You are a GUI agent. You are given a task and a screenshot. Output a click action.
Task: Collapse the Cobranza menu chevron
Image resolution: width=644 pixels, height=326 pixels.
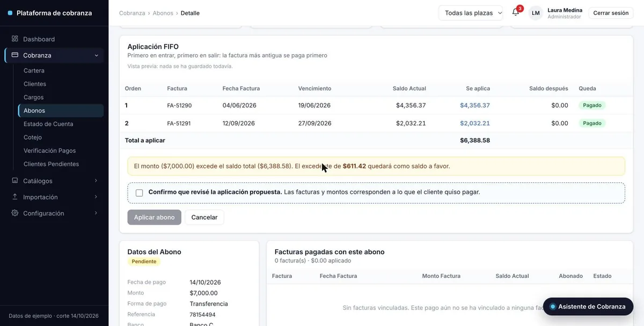(96, 55)
